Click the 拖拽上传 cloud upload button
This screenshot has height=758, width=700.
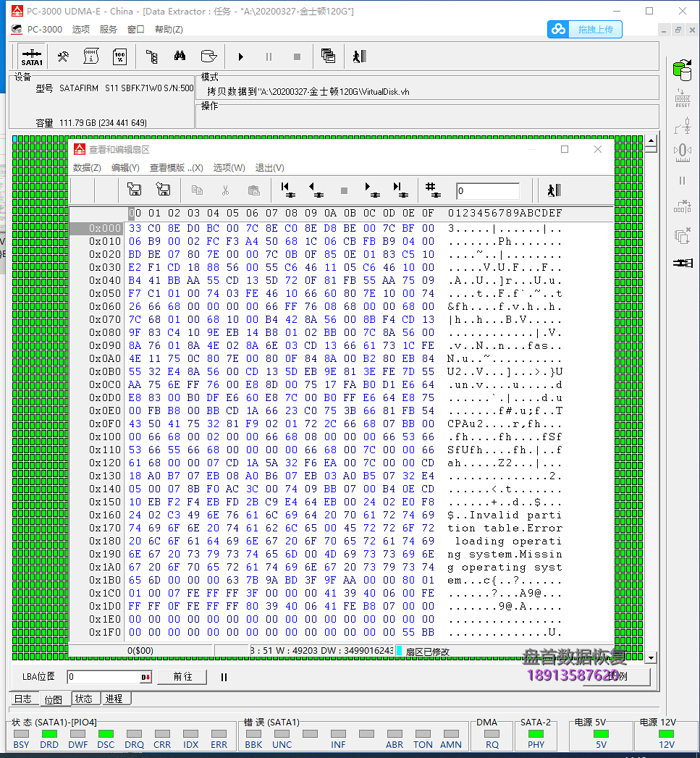(584, 30)
